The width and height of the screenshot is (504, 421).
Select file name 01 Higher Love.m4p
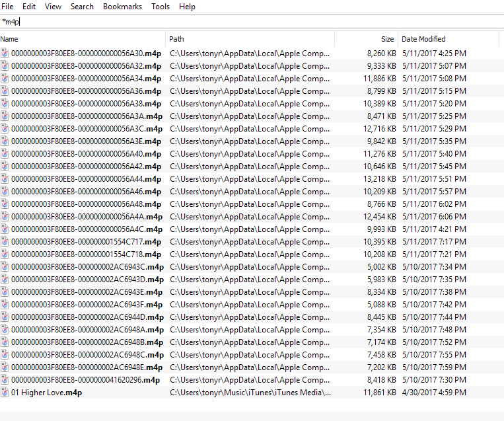tap(47, 393)
